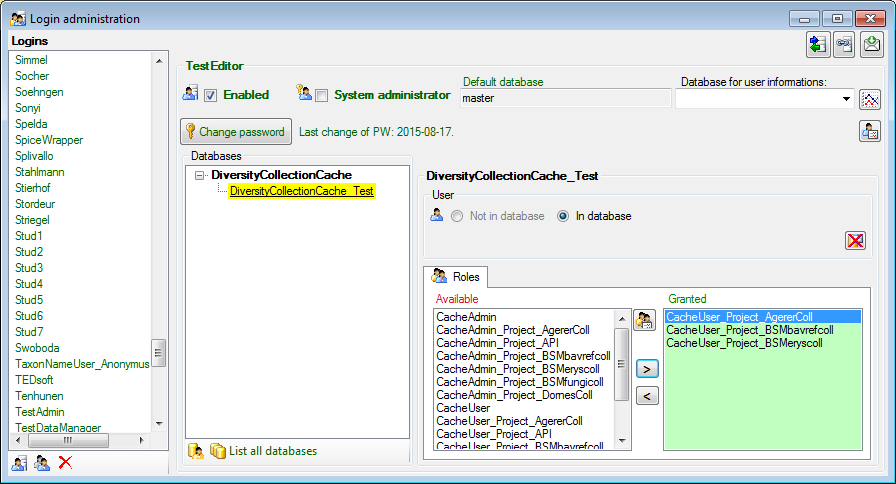Image resolution: width=896 pixels, height=484 pixels.
Task: Click the chart icon beside user database dropdown
Action: point(870,99)
